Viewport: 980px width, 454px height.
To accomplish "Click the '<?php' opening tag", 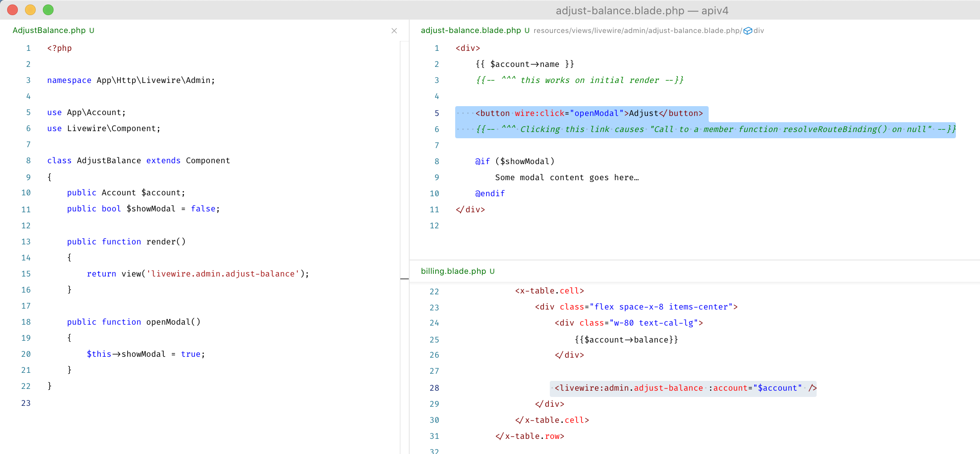I will pyautogui.click(x=59, y=48).
